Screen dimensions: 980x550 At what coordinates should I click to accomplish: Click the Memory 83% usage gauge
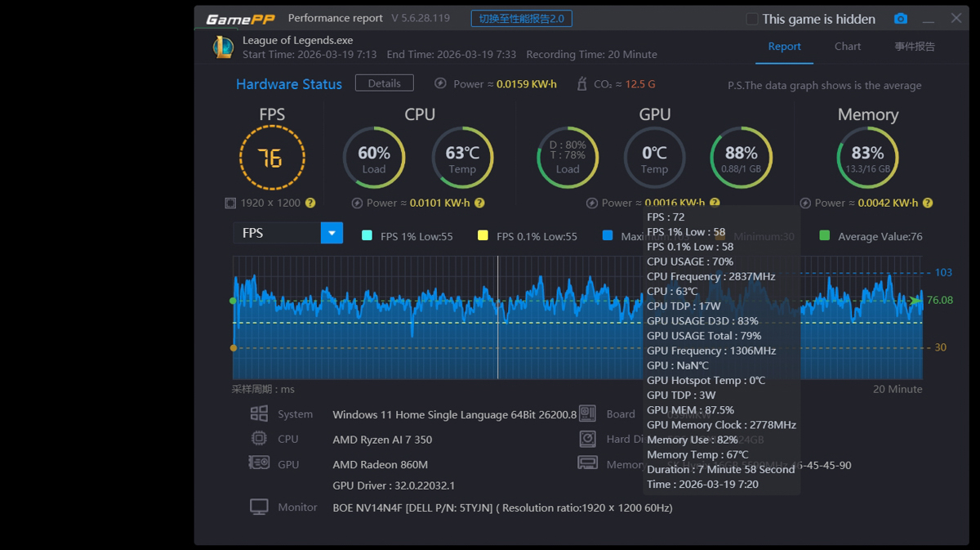pyautogui.click(x=867, y=157)
